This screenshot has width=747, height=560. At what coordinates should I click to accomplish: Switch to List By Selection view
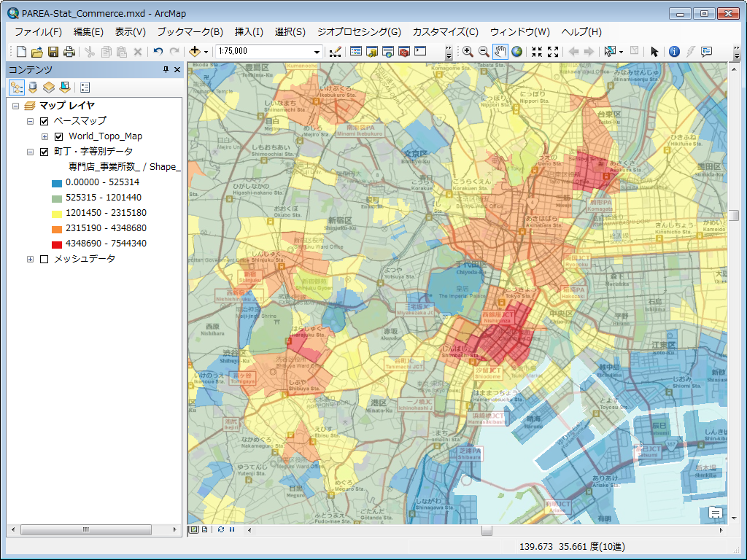(65, 87)
